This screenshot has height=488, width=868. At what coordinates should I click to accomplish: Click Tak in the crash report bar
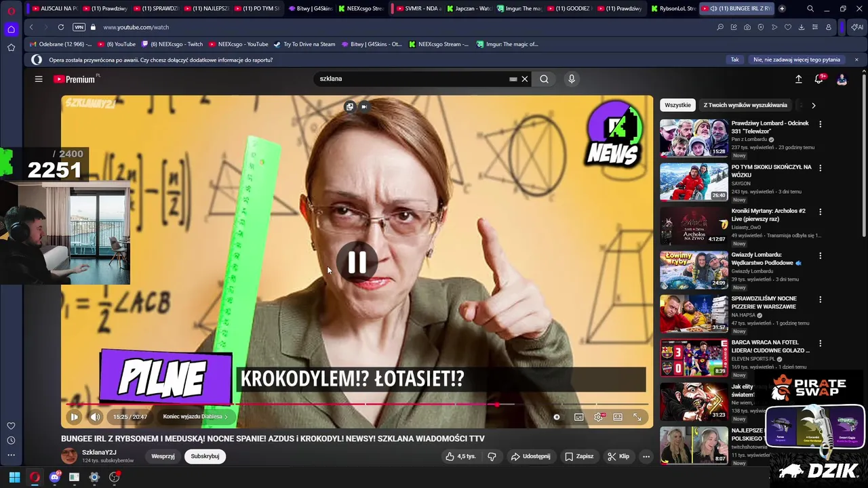pyautogui.click(x=734, y=60)
